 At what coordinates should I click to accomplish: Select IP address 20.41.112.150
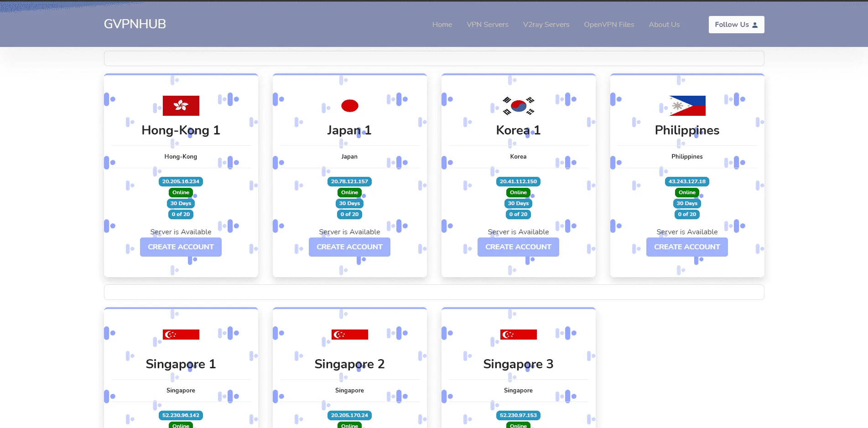518,181
